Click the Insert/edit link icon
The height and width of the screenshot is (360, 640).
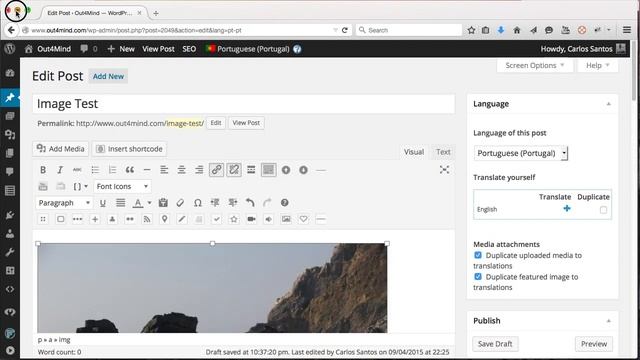216,170
